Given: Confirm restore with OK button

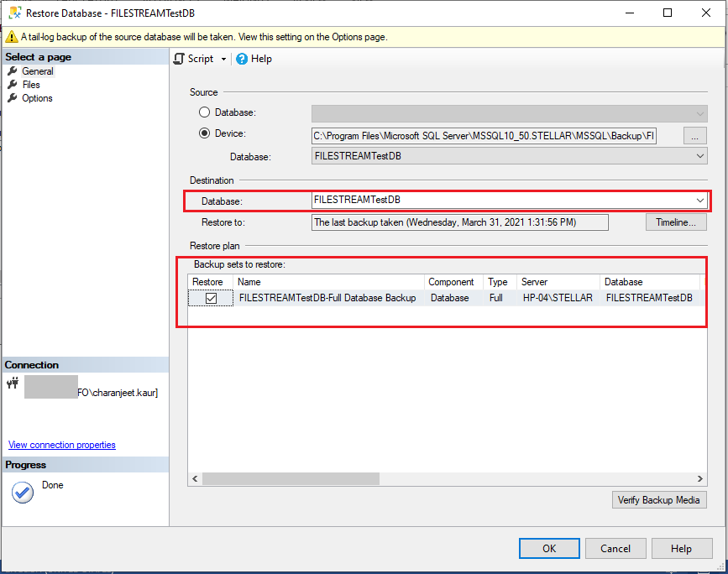Looking at the screenshot, I should (549, 549).
